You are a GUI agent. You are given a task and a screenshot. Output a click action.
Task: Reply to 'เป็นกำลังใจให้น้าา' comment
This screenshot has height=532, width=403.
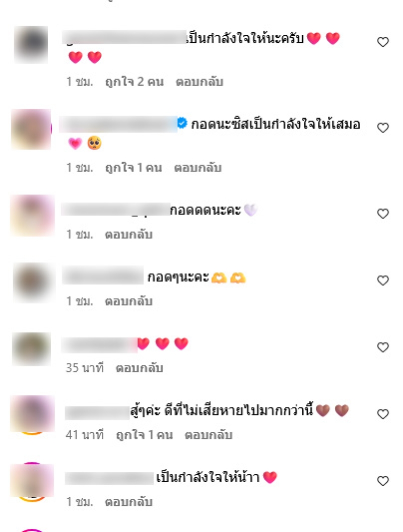click(x=128, y=501)
